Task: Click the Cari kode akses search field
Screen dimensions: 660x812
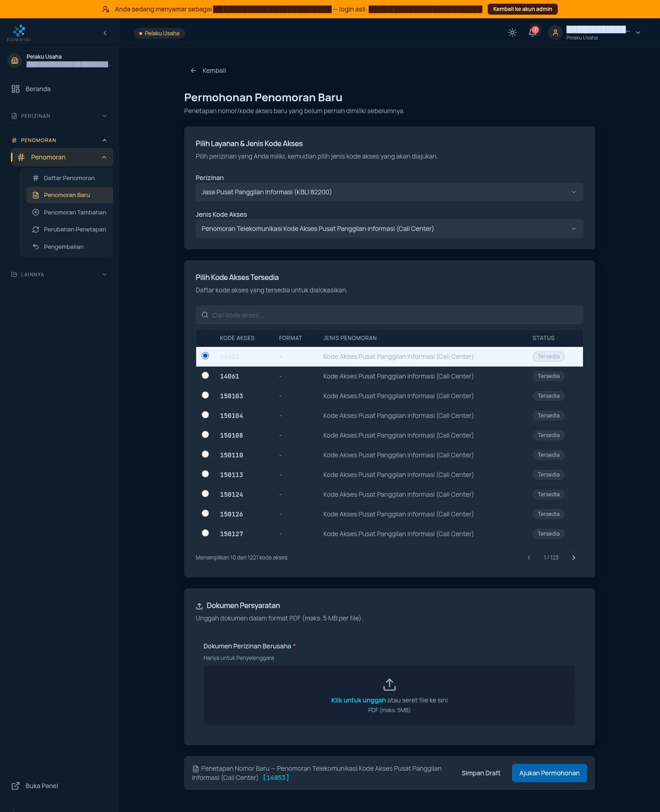Action: [390, 315]
